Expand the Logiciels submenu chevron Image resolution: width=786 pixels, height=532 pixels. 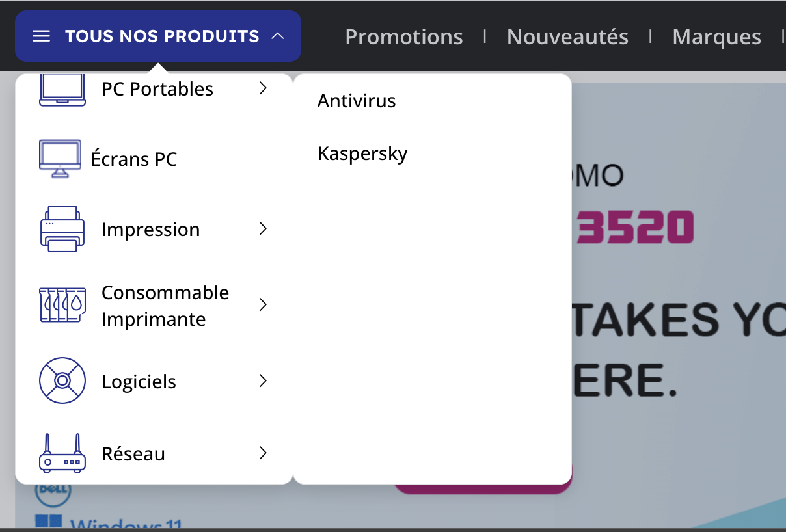coord(263,380)
